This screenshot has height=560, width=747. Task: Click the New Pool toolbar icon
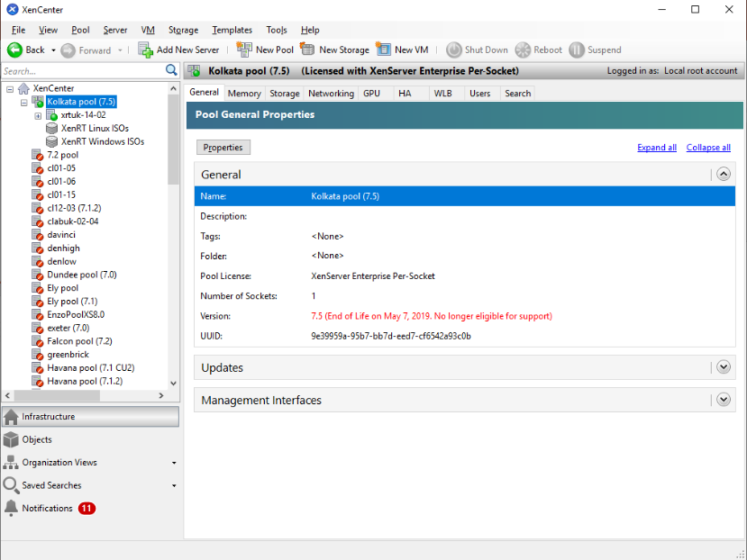click(244, 50)
